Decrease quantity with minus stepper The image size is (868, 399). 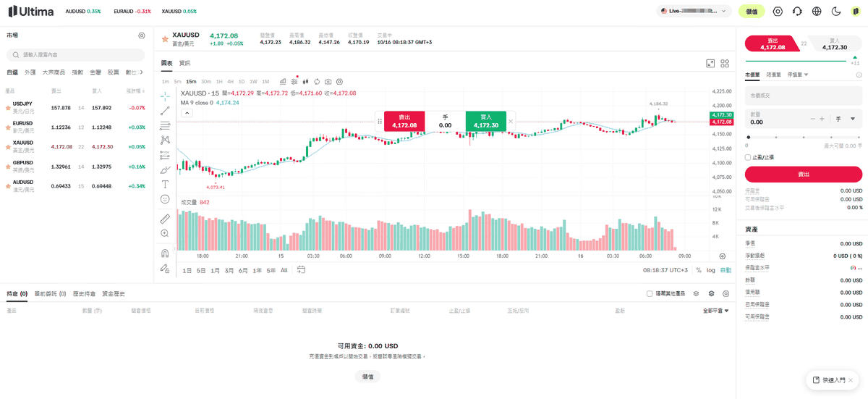(813, 119)
